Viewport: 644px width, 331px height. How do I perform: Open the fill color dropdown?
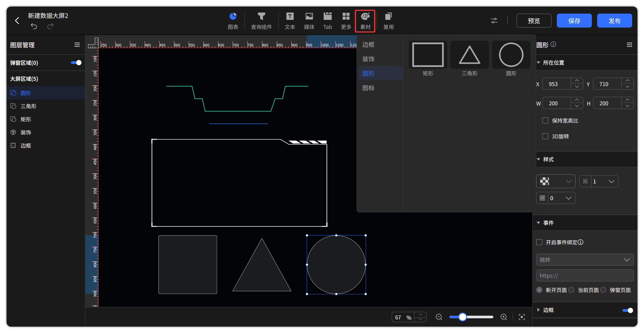(x=556, y=181)
